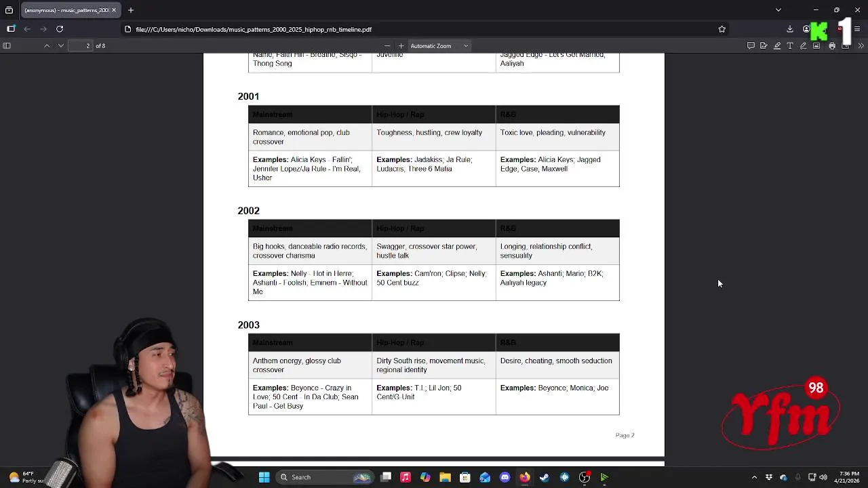Click examples cell listing Jadakiss; Ja Rule
The height and width of the screenshot is (488, 868).
pyautogui.click(x=434, y=168)
